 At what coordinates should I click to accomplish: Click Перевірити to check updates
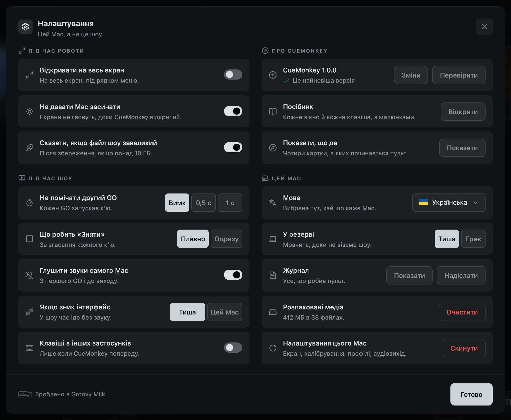point(459,75)
